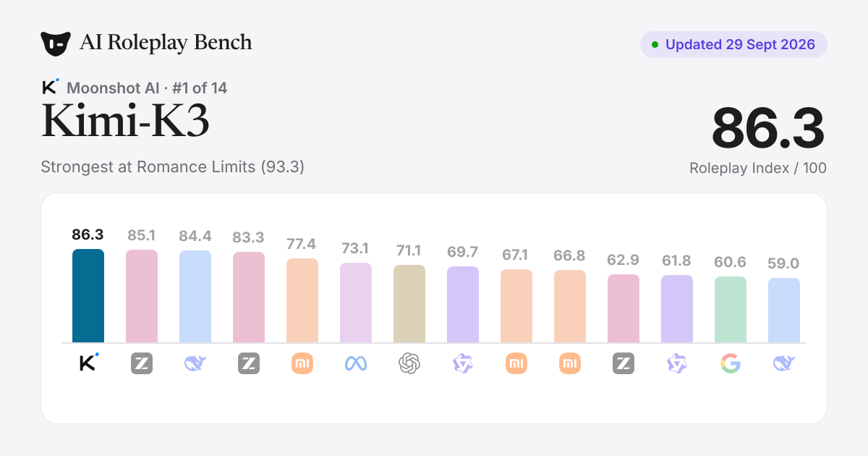Viewport: 868px width, 456px height.
Task: Click the Kimi-K3 model heading
Action: click(x=126, y=122)
